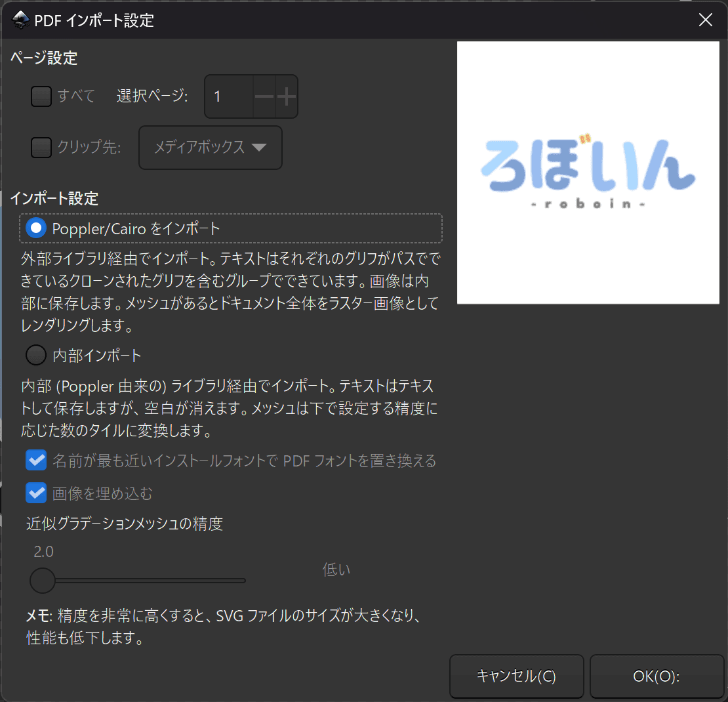Increase selected page with plus button
The height and width of the screenshot is (702, 728).
click(287, 96)
